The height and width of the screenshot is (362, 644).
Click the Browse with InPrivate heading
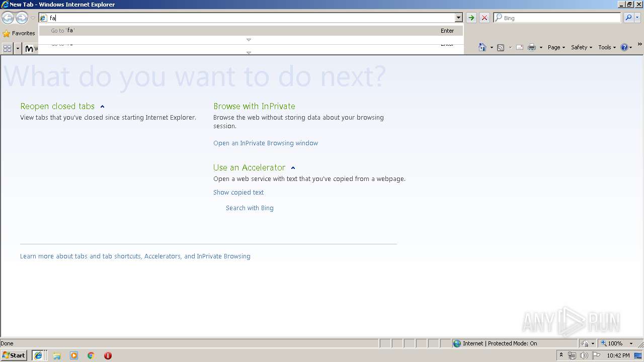[254, 106]
